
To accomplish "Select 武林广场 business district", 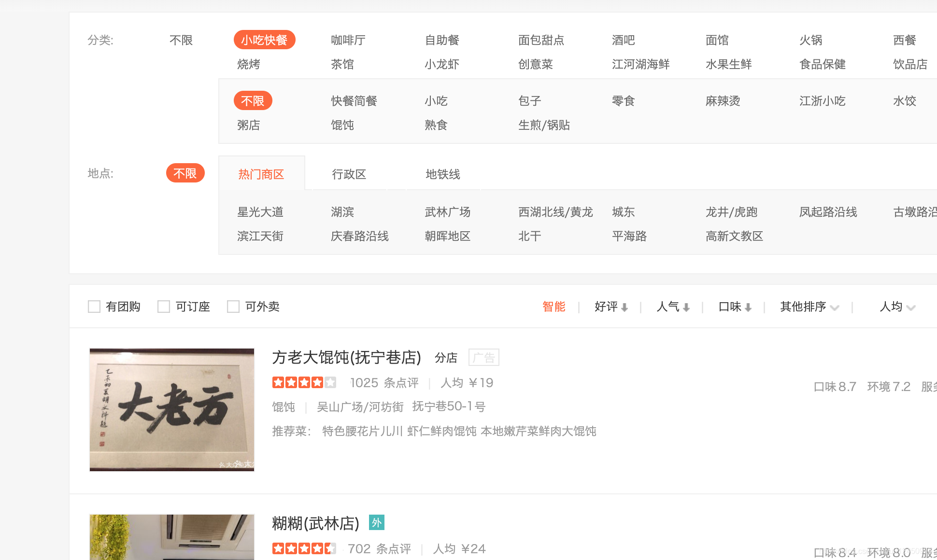I will pyautogui.click(x=447, y=211).
